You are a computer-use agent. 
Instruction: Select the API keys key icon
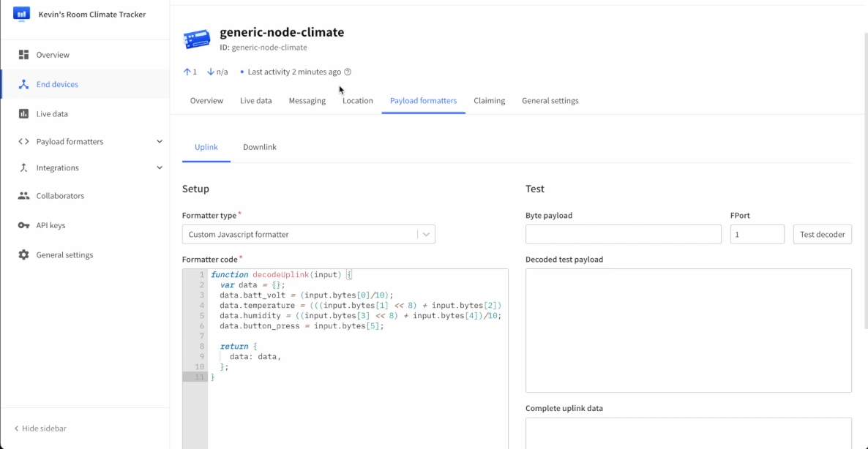click(25, 224)
